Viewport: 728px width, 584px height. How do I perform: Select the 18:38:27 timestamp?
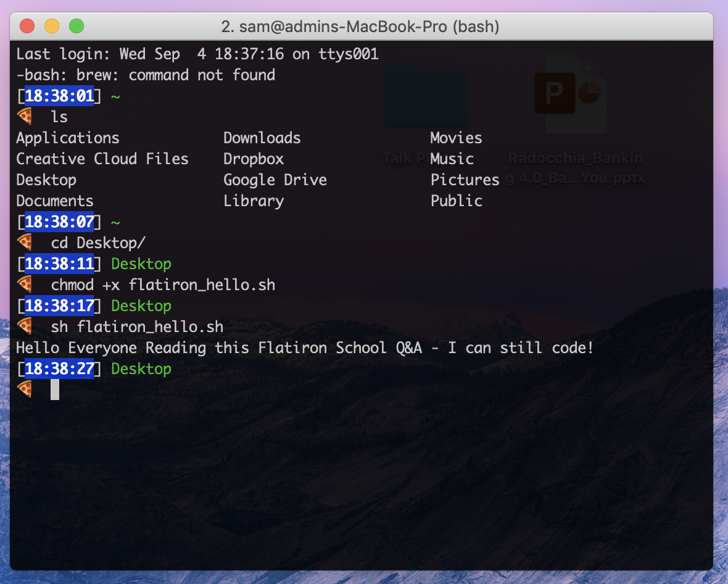[x=59, y=369]
